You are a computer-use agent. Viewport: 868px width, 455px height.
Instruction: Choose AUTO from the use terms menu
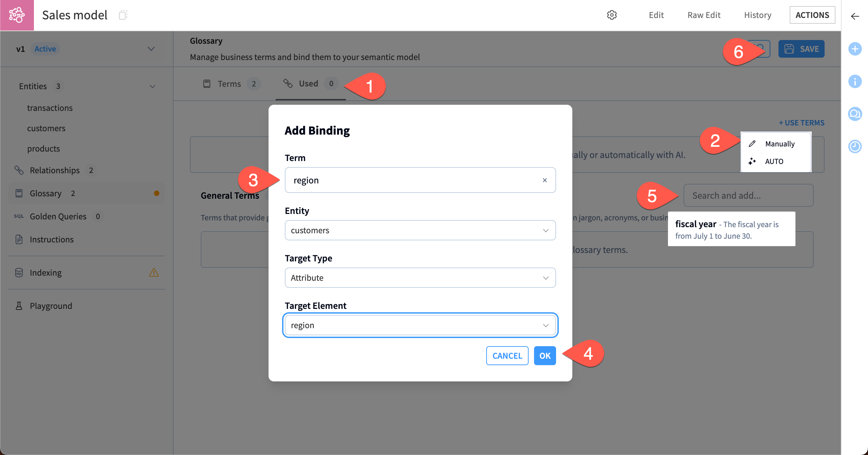tap(774, 161)
